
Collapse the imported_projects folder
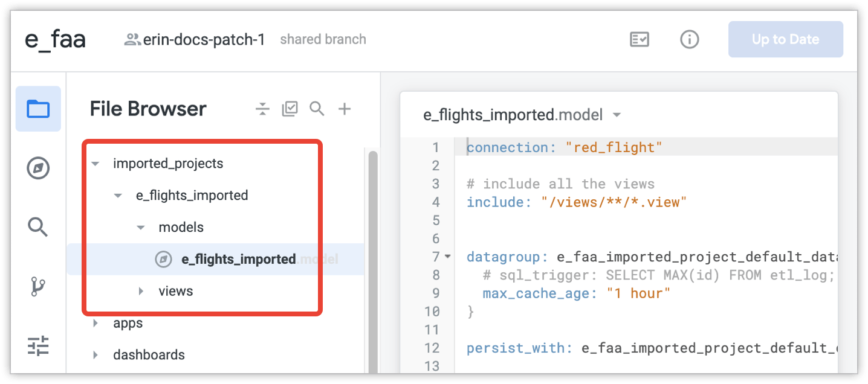[x=94, y=163]
